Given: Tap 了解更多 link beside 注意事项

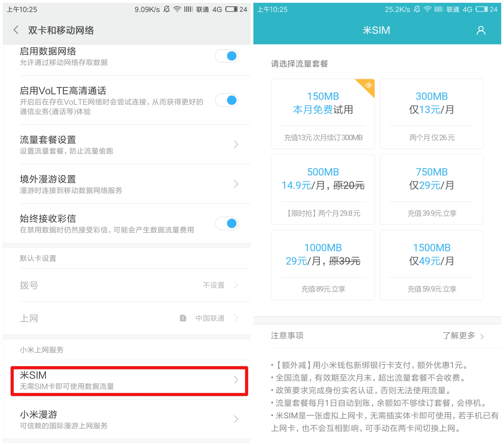Looking at the screenshot, I should [459, 336].
